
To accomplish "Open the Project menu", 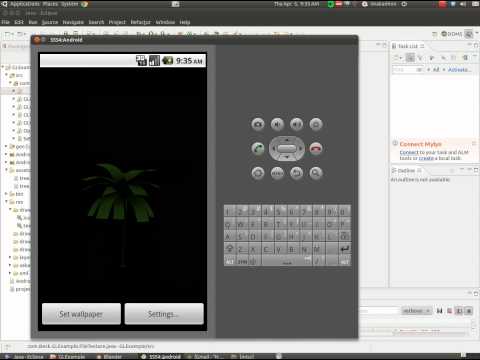I will (117, 22).
